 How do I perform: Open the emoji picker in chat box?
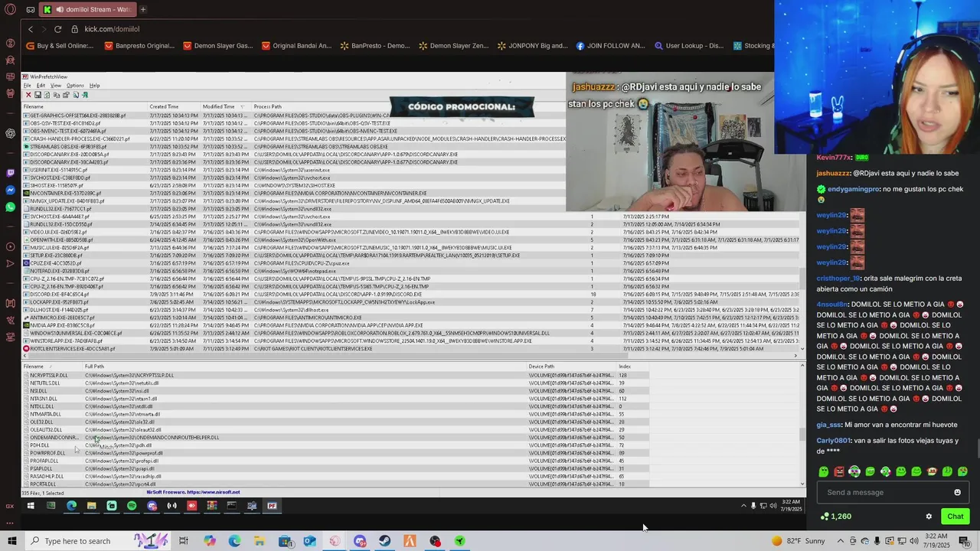(957, 492)
